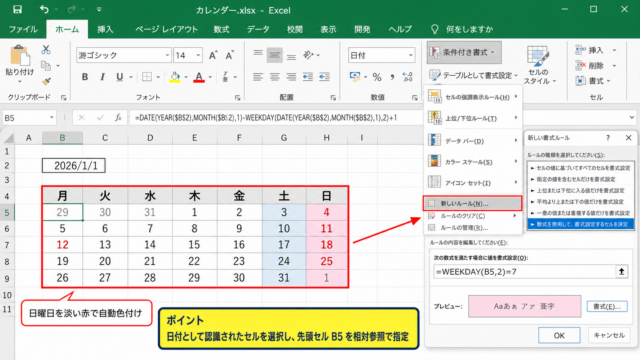Image resolution: width=640 pixels, height=360 pixels.
Task: Click the formula field =WEEKDAY(B5,2)=7
Action: 524,271
